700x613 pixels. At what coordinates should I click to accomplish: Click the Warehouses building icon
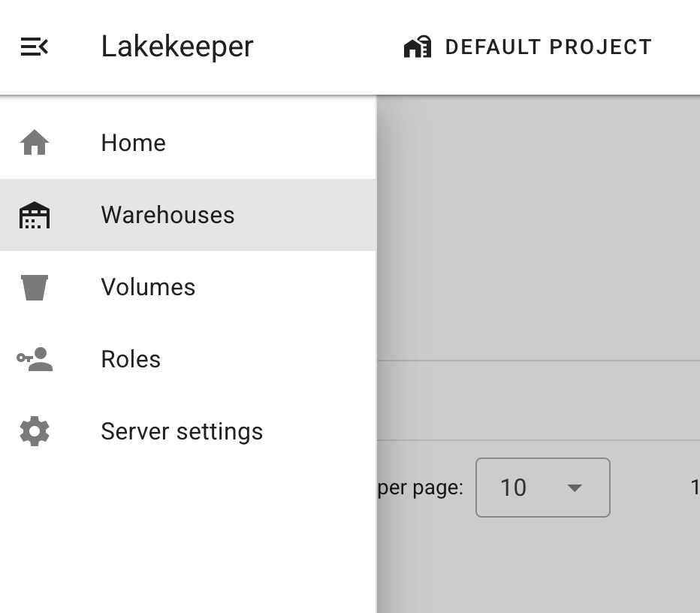pyautogui.click(x=35, y=216)
